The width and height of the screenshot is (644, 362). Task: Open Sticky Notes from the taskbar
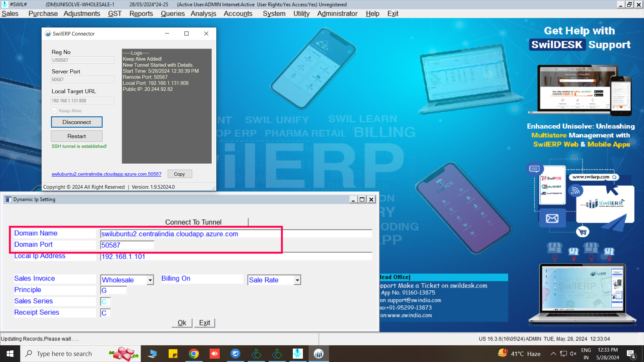tap(173, 354)
